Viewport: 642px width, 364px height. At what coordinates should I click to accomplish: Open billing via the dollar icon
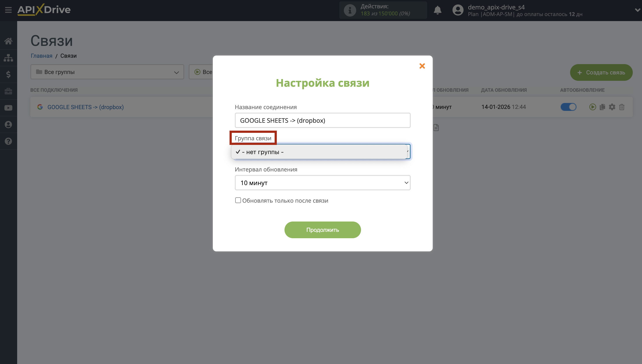(8, 74)
